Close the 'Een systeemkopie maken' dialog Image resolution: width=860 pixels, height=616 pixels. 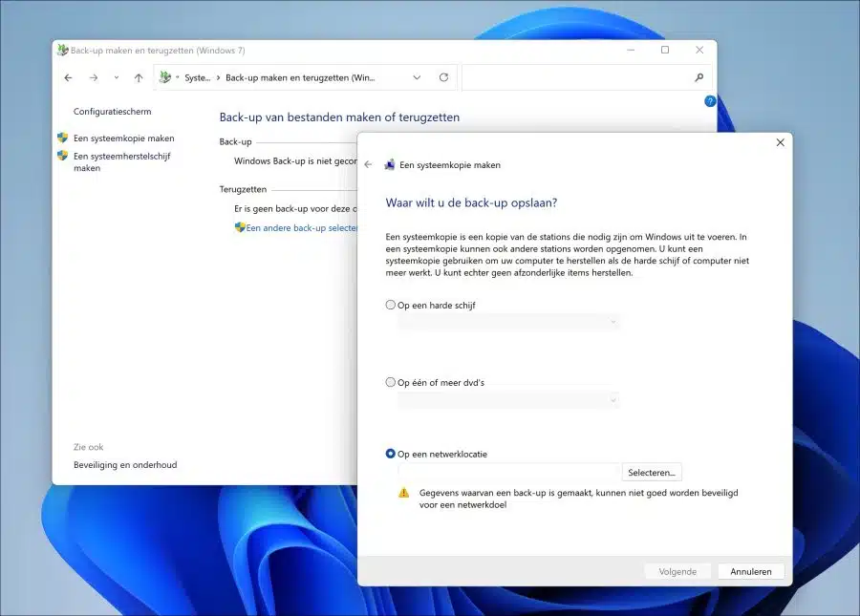coord(780,142)
